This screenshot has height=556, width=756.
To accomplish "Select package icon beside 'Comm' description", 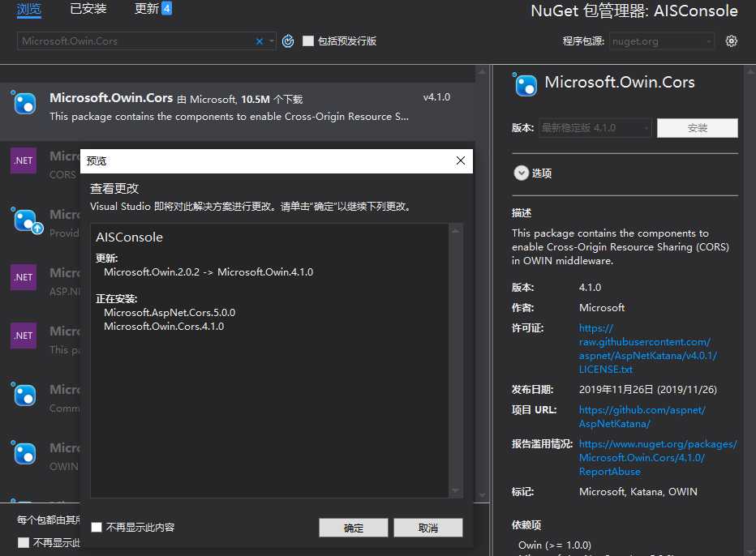I will tap(24, 395).
